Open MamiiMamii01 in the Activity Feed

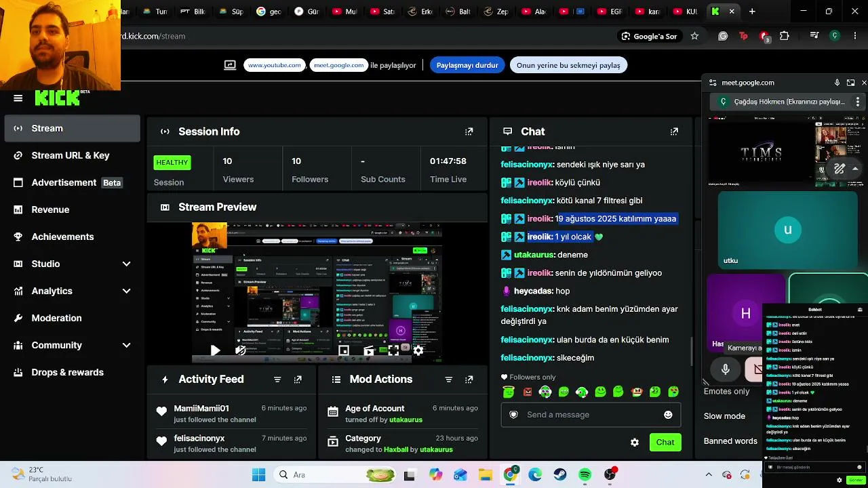pos(201,409)
